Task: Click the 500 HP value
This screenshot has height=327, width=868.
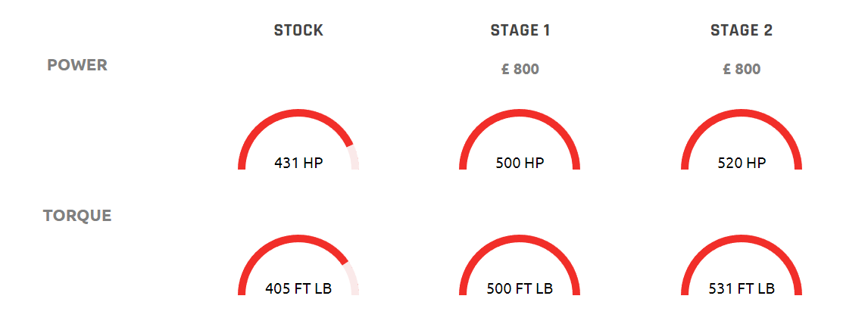Action: (520, 163)
